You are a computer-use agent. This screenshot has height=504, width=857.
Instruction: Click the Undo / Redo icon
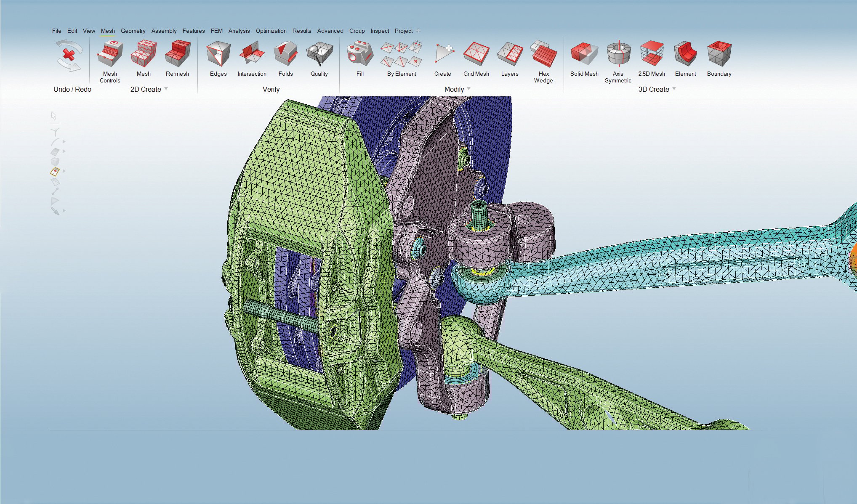click(x=69, y=56)
